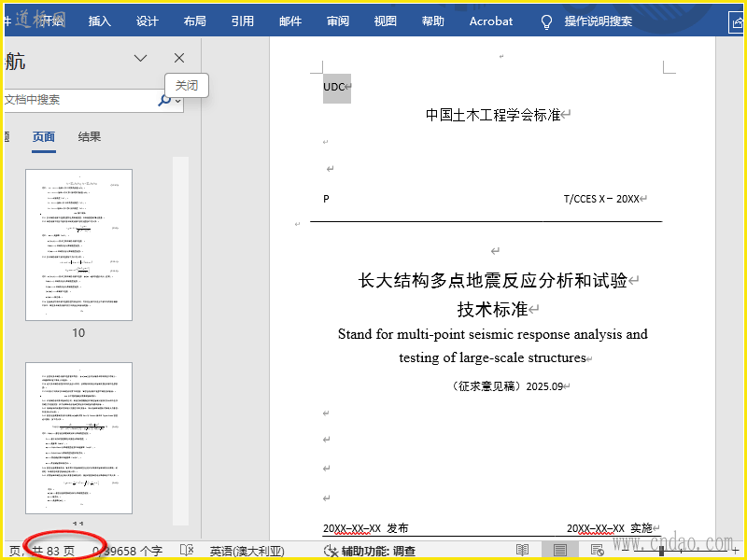Switch to the 布局 ribbon tab
The width and height of the screenshot is (747, 560).
pyautogui.click(x=195, y=21)
